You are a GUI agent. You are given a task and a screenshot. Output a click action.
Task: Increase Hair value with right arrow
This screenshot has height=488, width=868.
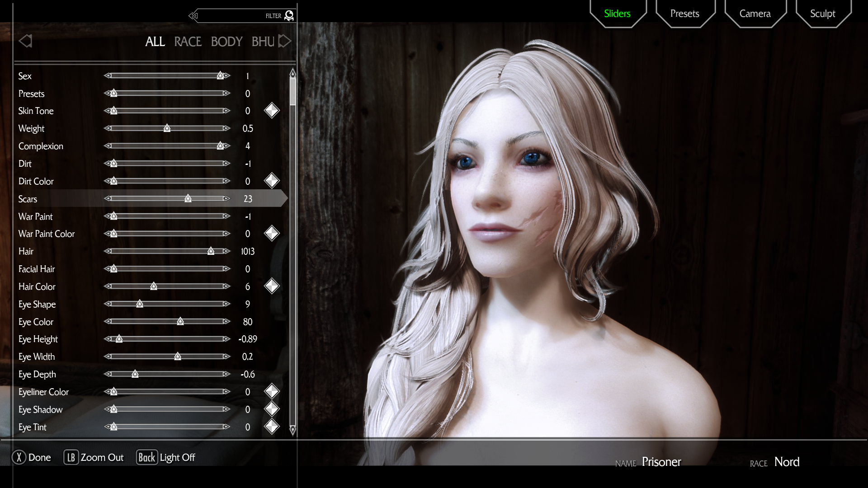(x=226, y=251)
